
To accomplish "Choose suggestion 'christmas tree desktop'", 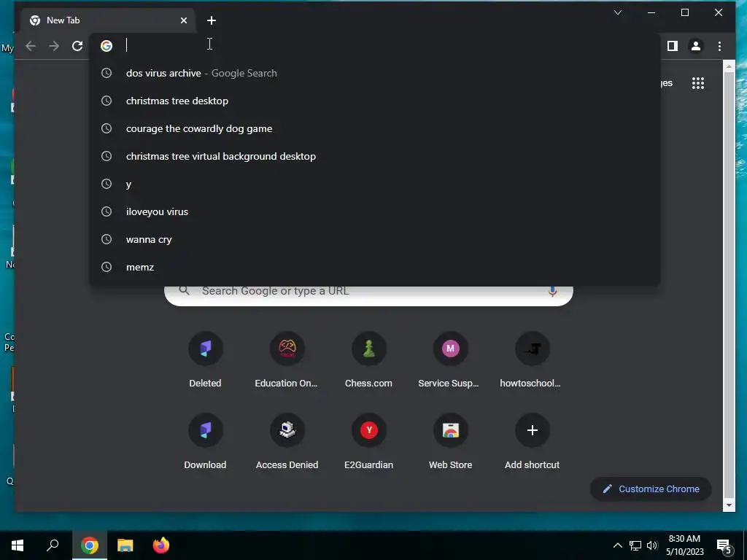I will click(374, 101).
